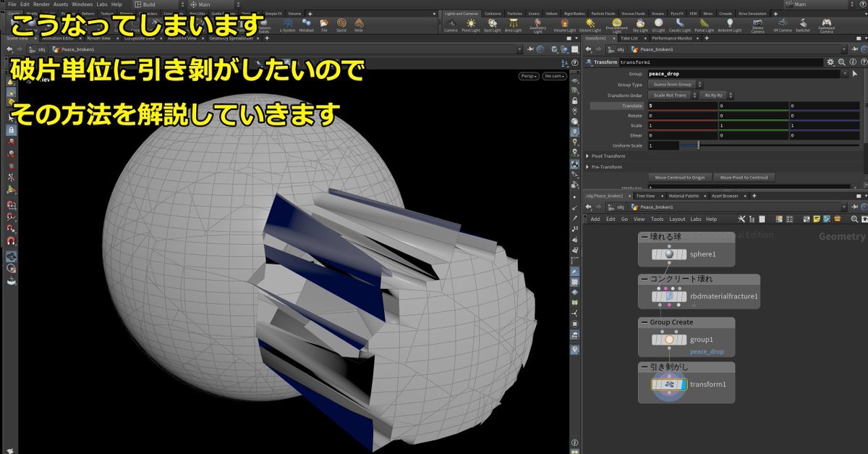Click the rbdmaterialfracture1 node
Screen dimensions: 868x454
tap(670, 296)
